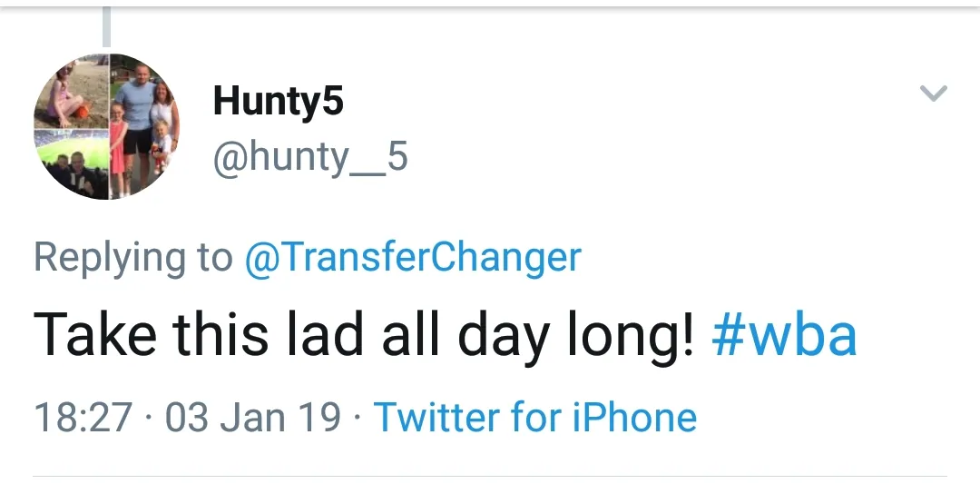Tap the 03 Jan 19 date
Viewport: 980px width, 484px height.
pyautogui.click(x=253, y=417)
